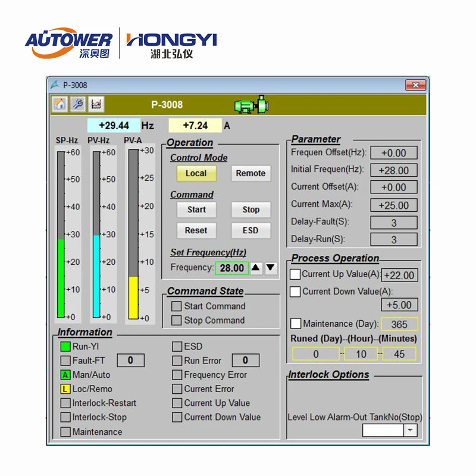This screenshot has width=476, height=476.
Task: Click the Man/Auto A indicator
Action: (x=65, y=375)
